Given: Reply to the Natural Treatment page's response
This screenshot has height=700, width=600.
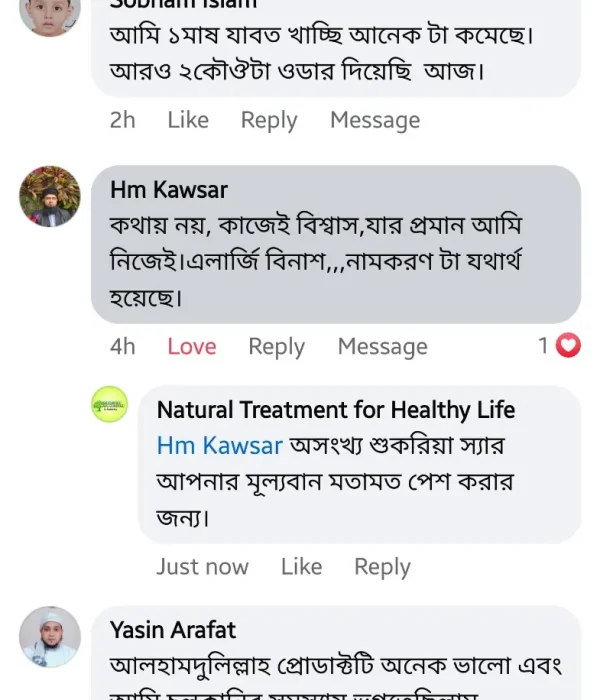Looking at the screenshot, I should [382, 566].
